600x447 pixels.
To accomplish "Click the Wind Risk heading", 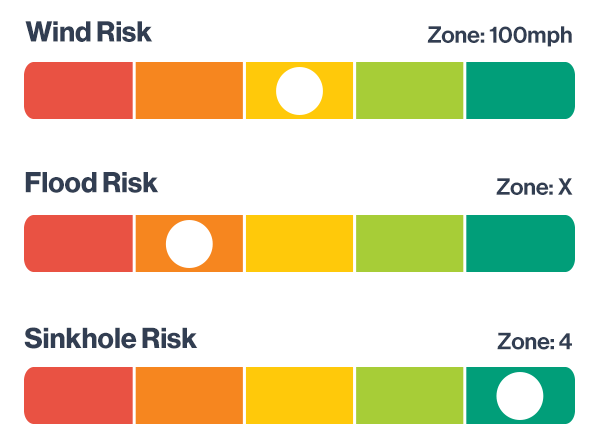I will coord(89,33).
